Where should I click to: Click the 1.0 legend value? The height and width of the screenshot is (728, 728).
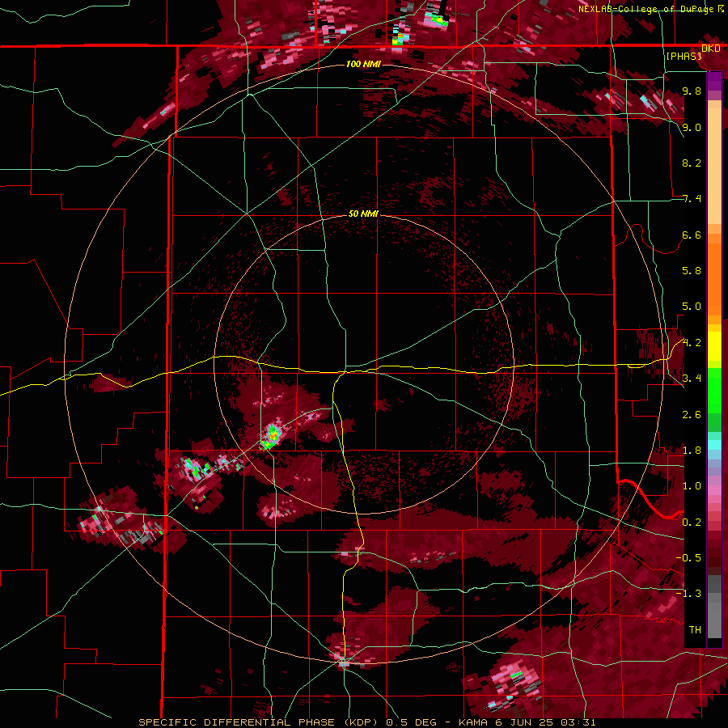coord(692,486)
